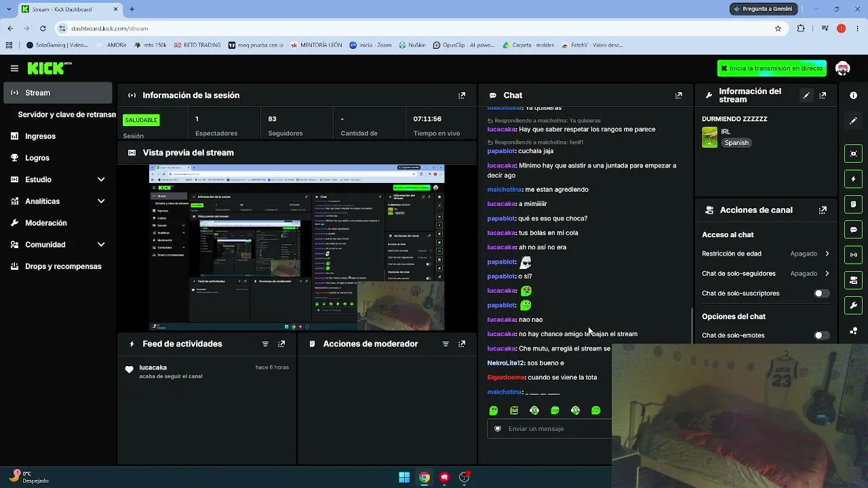This screenshot has height=488, width=868.
Task: Open the Chrome extensions puzzle icon
Action: [801, 28]
